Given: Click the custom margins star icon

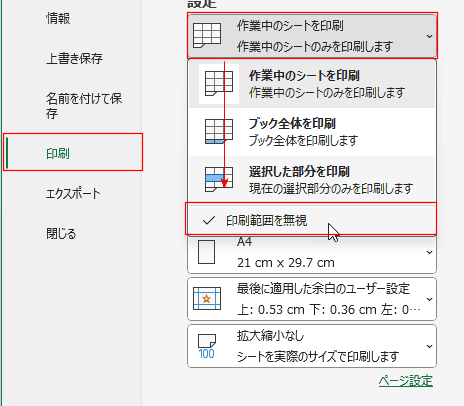Looking at the screenshot, I should pyautogui.click(x=207, y=298).
